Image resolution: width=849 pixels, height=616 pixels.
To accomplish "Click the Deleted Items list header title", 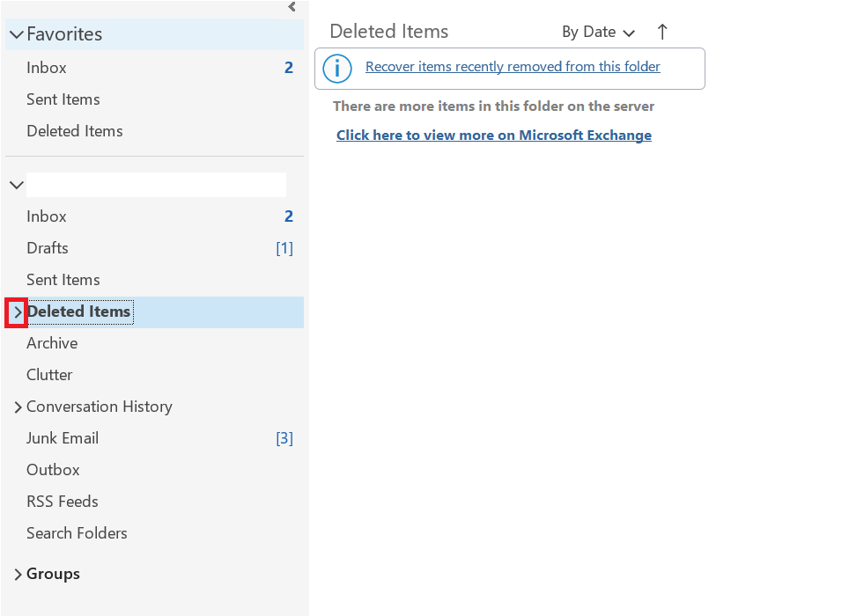I will pyautogui.click(x=388, y=32).
